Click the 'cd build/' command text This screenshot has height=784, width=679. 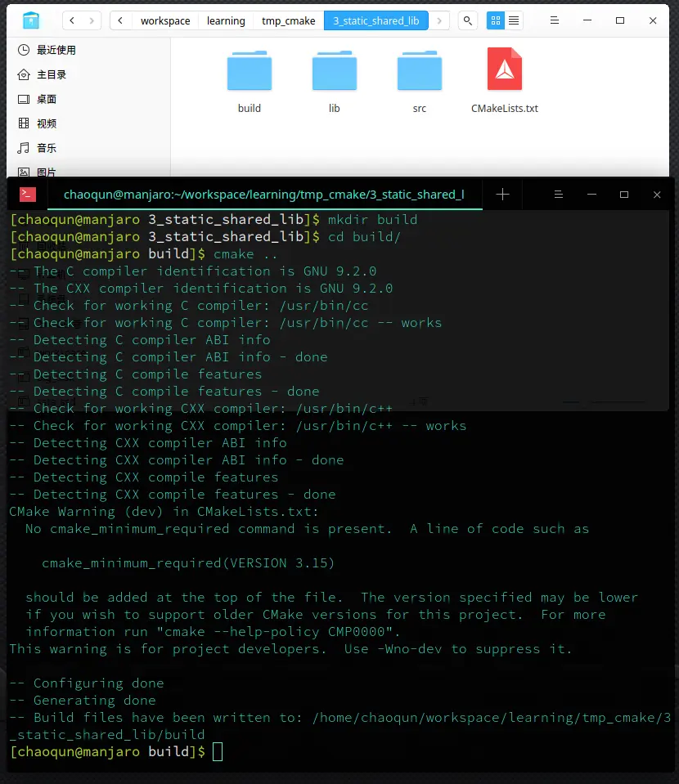pyautogui.click(x=364, y=236)
